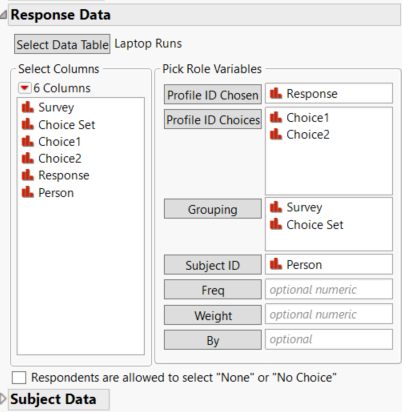Click the Profile ID Choices role button

(x=213, y=119)
